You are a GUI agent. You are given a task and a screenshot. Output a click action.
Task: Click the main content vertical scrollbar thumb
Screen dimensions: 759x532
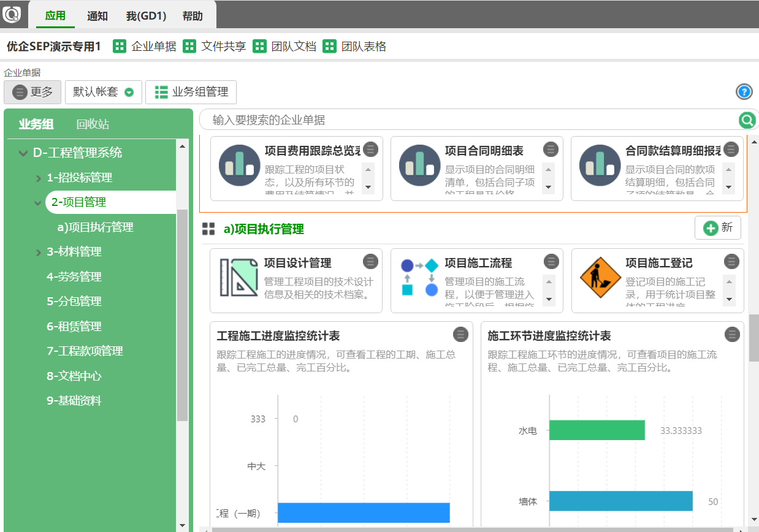753,337
